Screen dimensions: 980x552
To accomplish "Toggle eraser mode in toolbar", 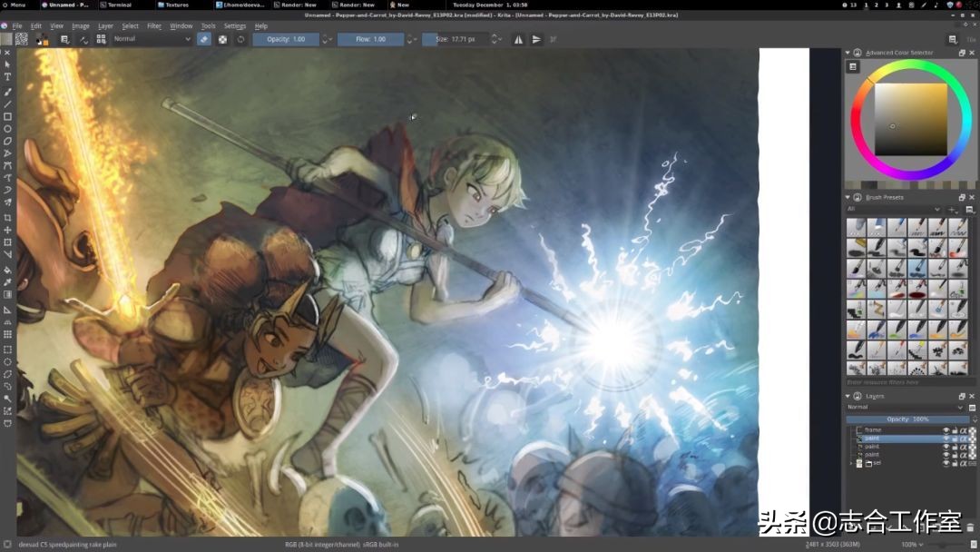I will pos(204,39).
